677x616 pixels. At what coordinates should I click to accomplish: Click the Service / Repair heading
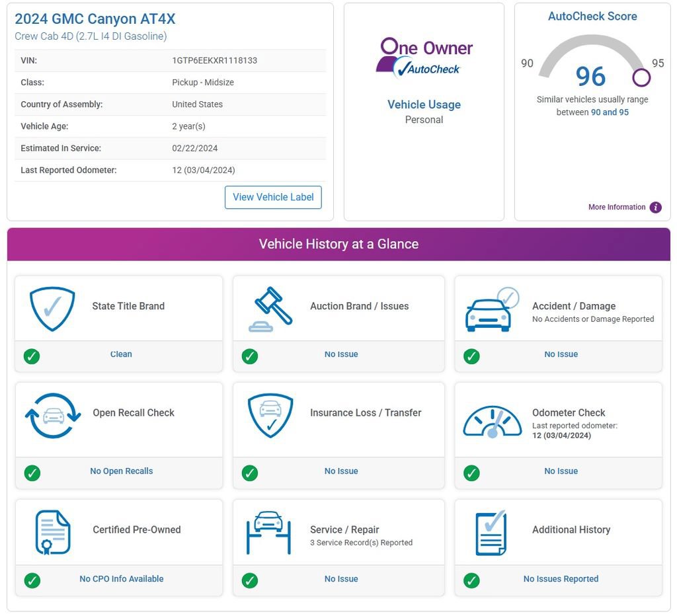tap(344, 529)
